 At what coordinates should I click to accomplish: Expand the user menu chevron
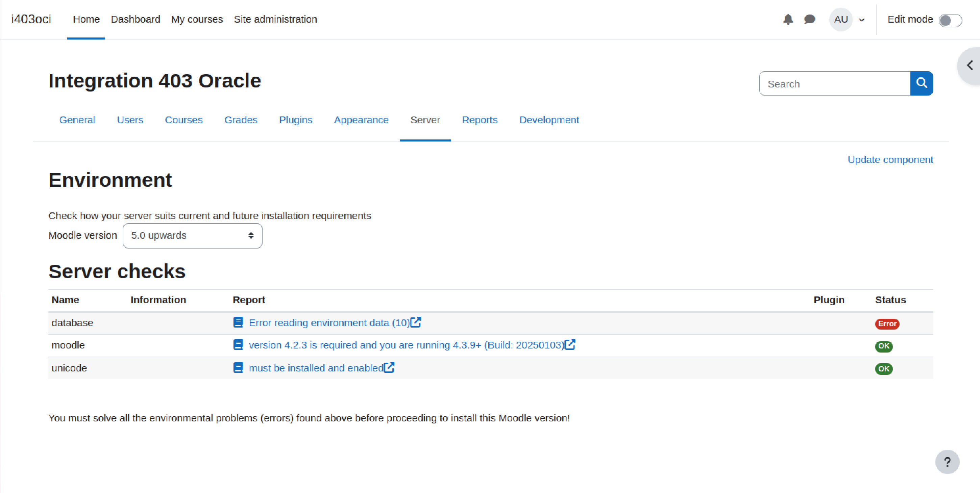point(862,20)
